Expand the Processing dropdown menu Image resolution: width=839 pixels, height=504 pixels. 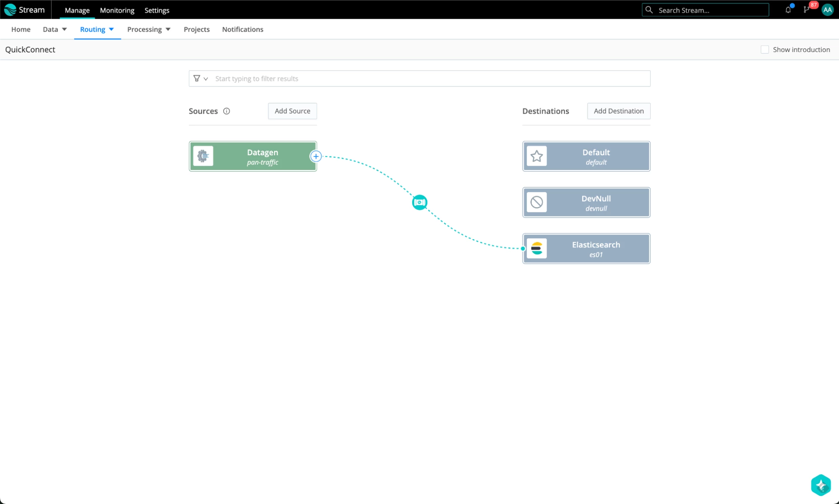click(x=149, y=29)
